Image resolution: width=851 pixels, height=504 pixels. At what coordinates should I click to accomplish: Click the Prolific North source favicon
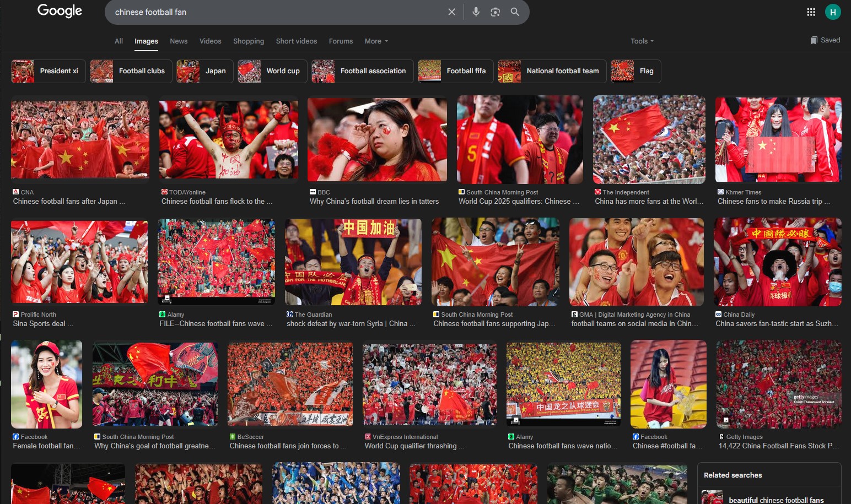16,315
